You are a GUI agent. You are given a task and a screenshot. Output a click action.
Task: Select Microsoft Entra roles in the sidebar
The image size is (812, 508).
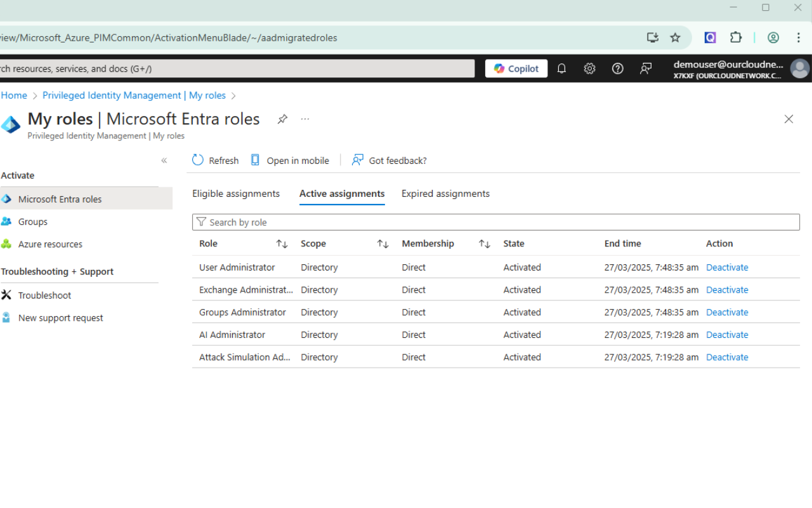point(86,199)
